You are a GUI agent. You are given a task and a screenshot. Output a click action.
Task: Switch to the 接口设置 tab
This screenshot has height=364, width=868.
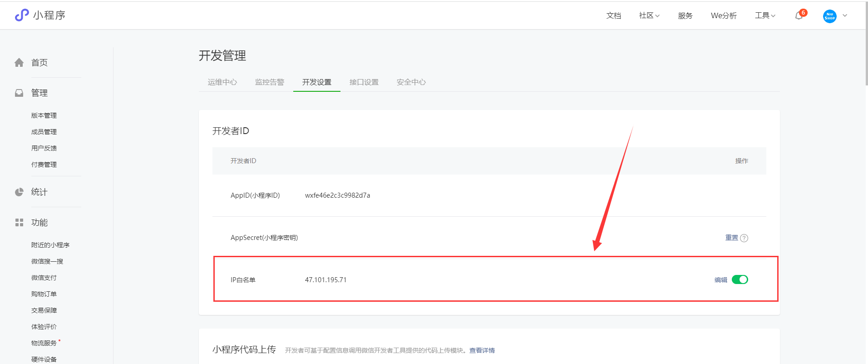point(364,82)
